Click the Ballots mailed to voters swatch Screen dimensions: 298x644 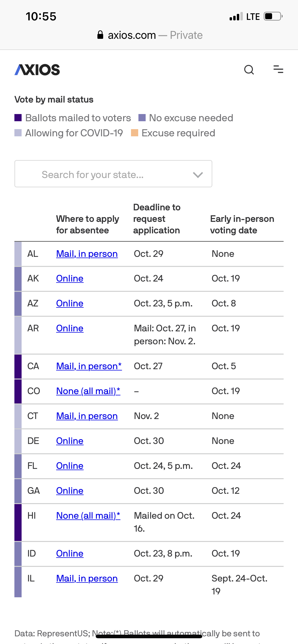click(18, 118)
